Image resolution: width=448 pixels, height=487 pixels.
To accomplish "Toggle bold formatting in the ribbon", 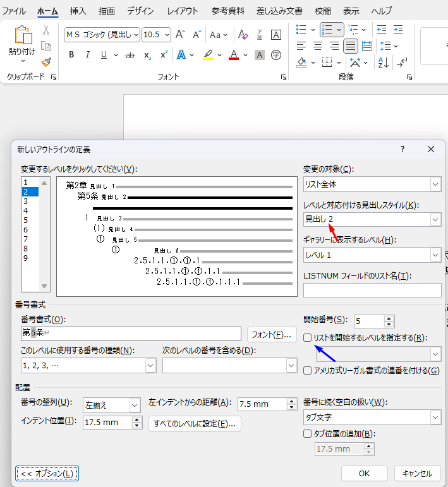I will pos(71,56).
